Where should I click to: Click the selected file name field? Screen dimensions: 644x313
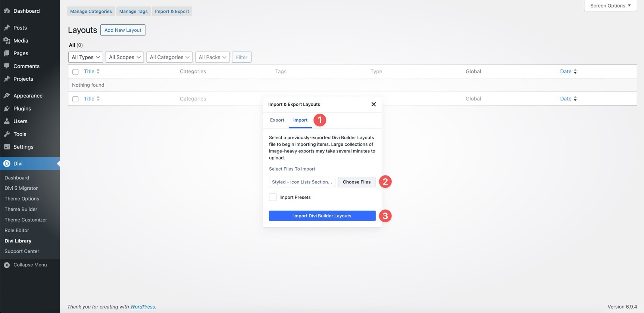click(x=302, y=182)
